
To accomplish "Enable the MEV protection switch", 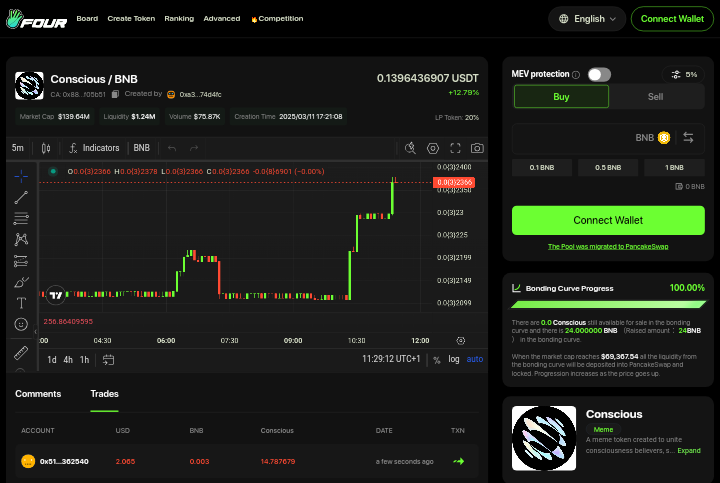I will [599, 74].
